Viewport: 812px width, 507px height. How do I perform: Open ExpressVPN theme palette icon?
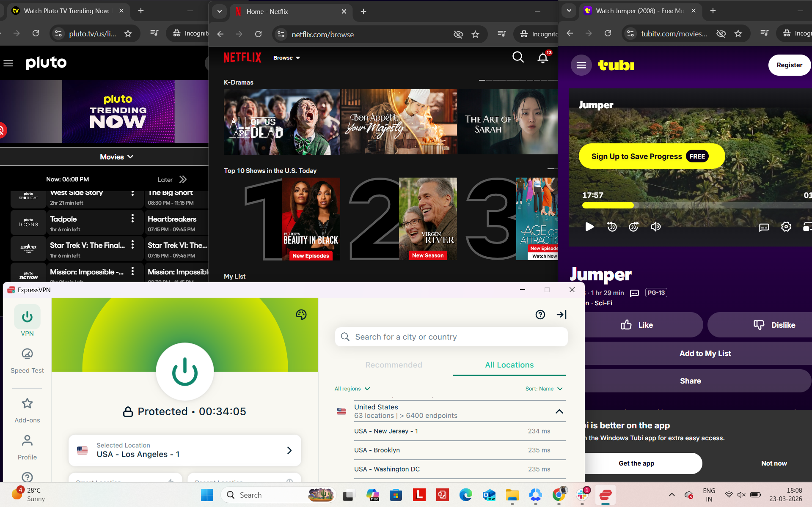click(301, 315)
